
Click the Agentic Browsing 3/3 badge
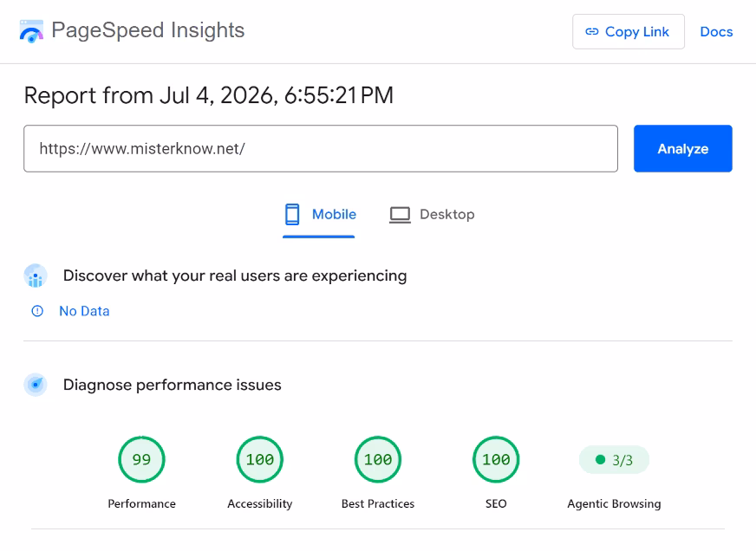point(614,460)
